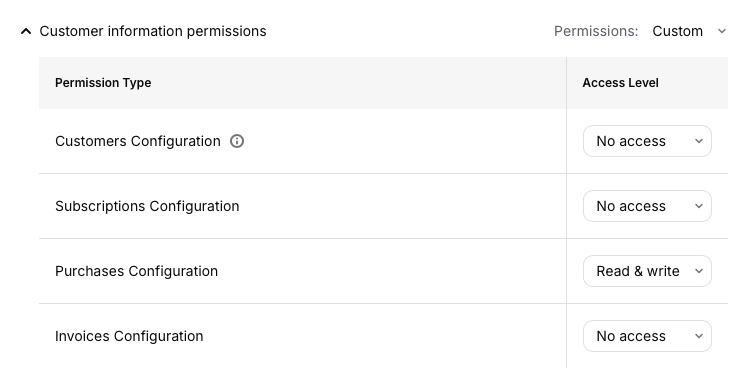Viewport: 753px width, 372px height.
Task: Click the arrow in Subscriptions Configuration's No access select
Action: pyautogui.click(x=699, y=206)
